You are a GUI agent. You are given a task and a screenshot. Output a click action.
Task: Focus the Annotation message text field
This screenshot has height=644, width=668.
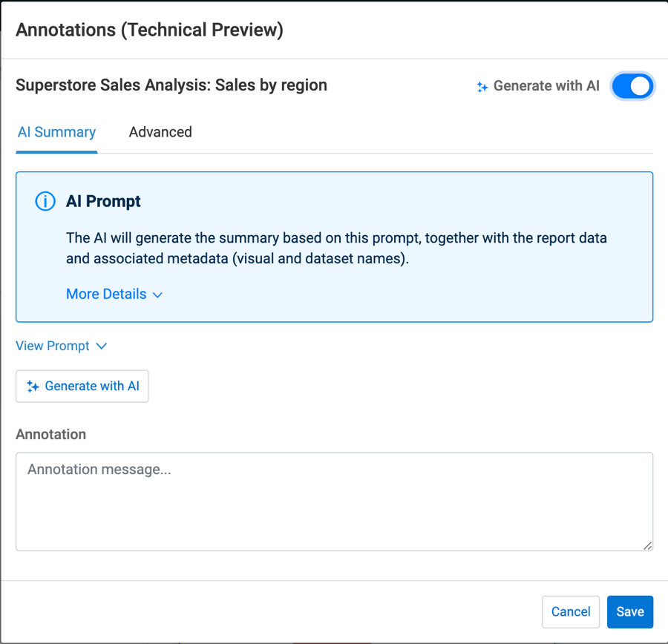tap(334, 502)
